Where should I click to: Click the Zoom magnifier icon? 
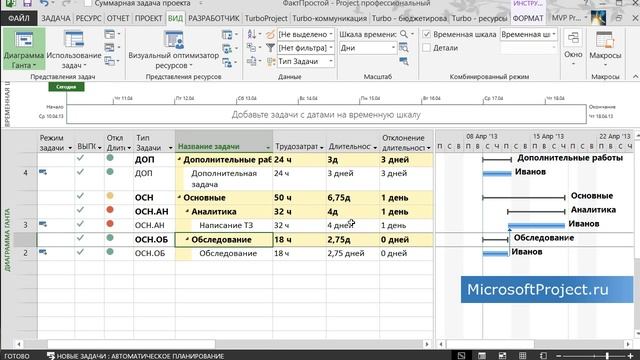tap(404, 34)
